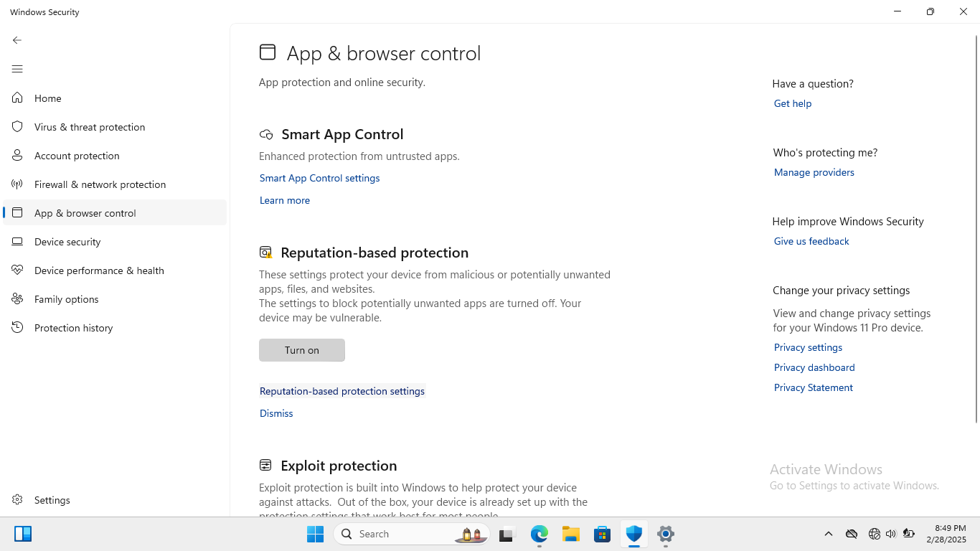Select the Family options icon
The image size is (980, 551).
[x=17, y=299]
